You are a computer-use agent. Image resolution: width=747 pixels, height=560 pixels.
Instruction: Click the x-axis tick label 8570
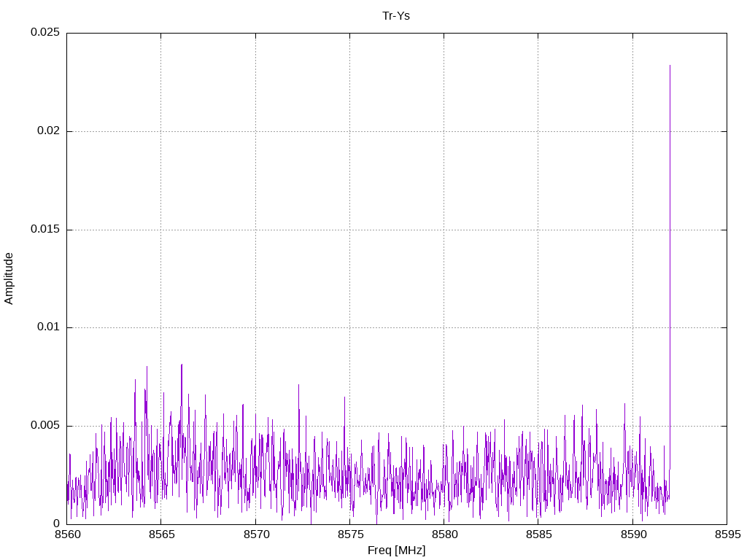[x=256, y=534]
